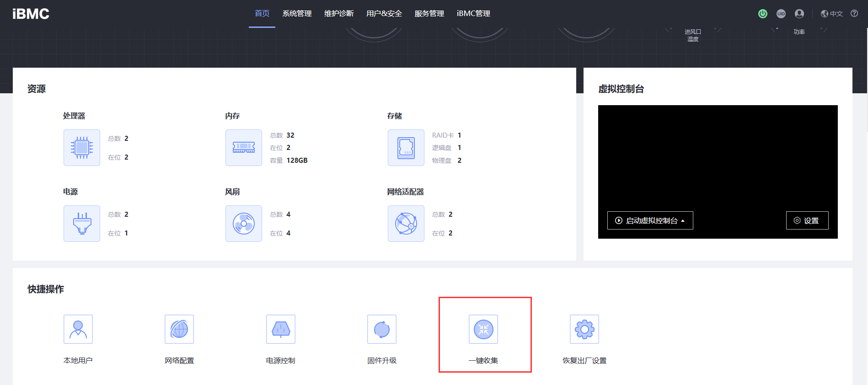The image size is (868, 385).
Task: Click the 一键收集 collect icon
Action: click(x=483, y=329)
